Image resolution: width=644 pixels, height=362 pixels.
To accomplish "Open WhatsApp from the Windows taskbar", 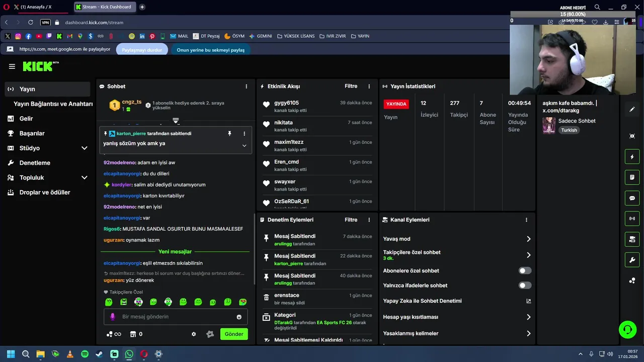I will pyautogui.click(x=129, y=354).
